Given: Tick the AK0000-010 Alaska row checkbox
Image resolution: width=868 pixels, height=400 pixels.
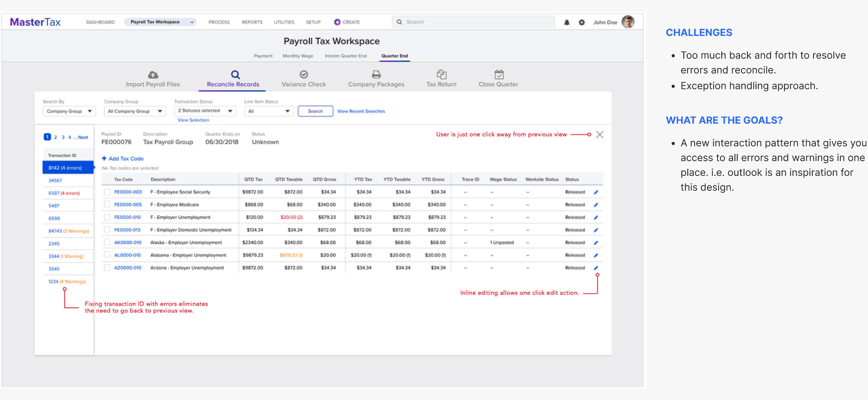Looking at the screenshot, I should coord(107,242).
